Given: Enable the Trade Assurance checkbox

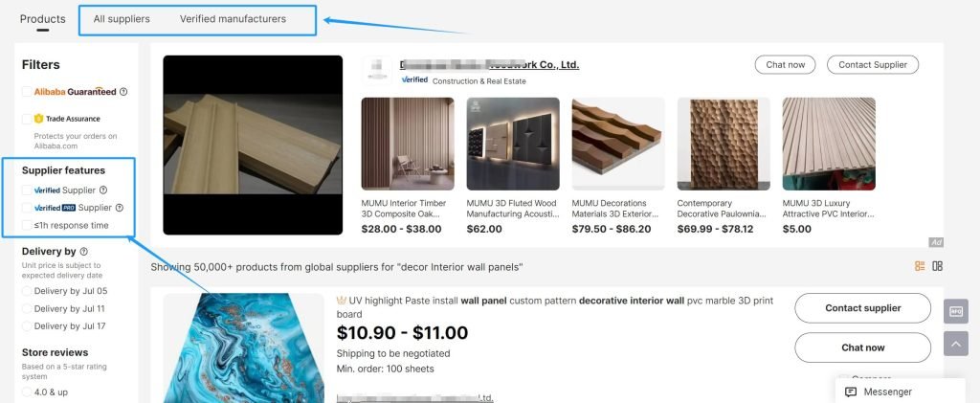Looking at the screenshot, I should 26,119.
